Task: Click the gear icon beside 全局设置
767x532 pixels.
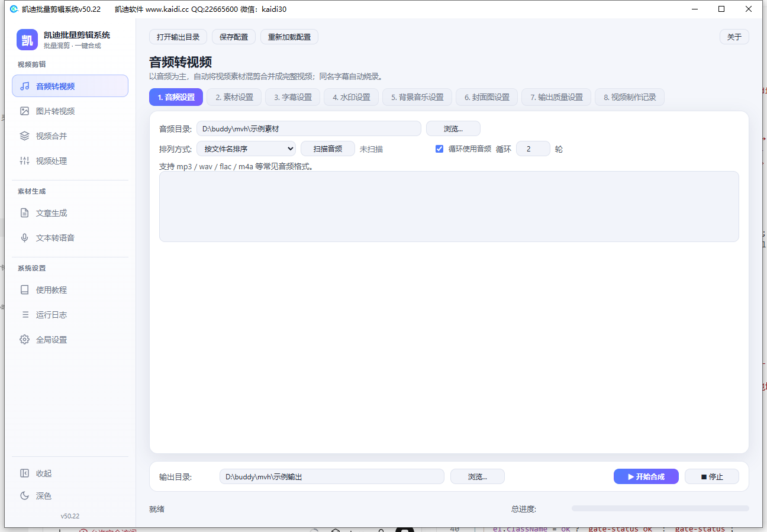Action: [24, 339]
